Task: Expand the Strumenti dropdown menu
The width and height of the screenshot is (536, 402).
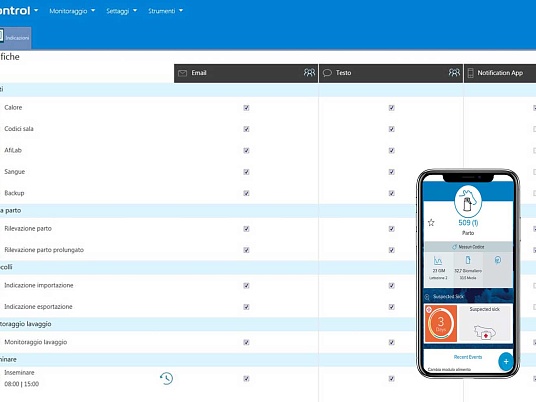Action: click(165, 11)
